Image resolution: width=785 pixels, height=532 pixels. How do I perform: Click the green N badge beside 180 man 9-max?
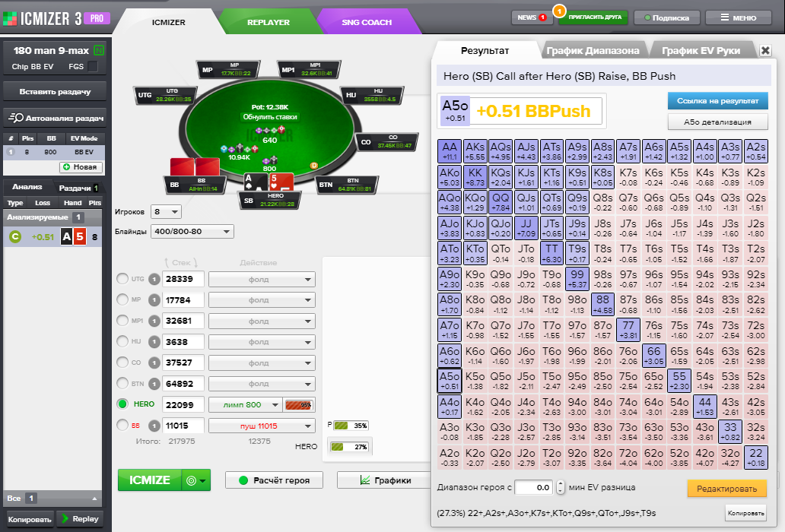coord(99,50)
